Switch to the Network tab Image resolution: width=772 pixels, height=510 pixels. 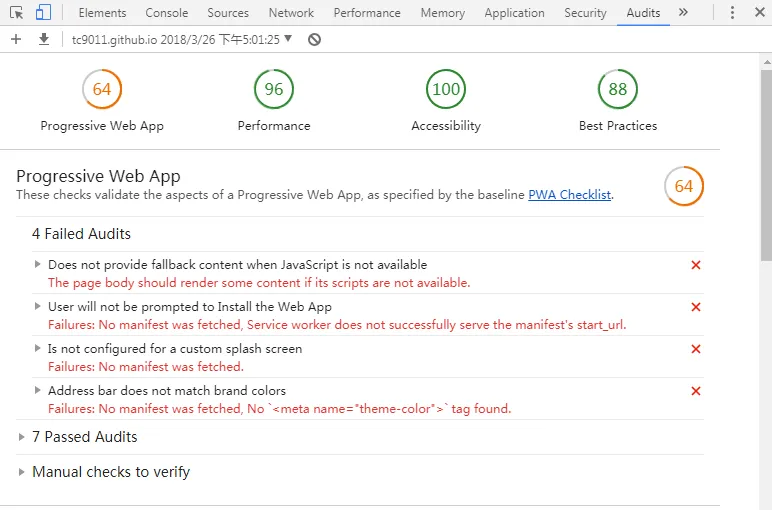point(291,13)
